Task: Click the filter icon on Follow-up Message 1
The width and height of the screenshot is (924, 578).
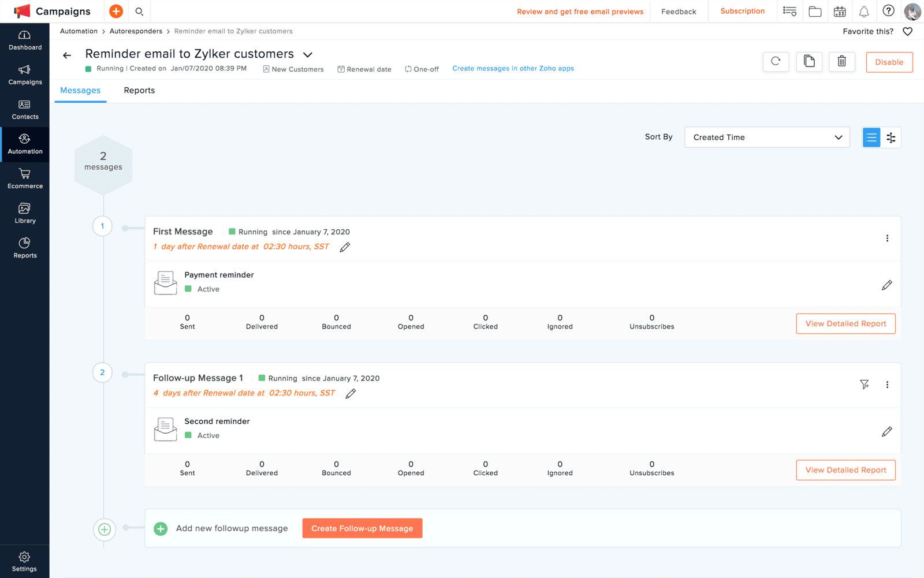Action: pyautogui.click(x=865, y=385)
